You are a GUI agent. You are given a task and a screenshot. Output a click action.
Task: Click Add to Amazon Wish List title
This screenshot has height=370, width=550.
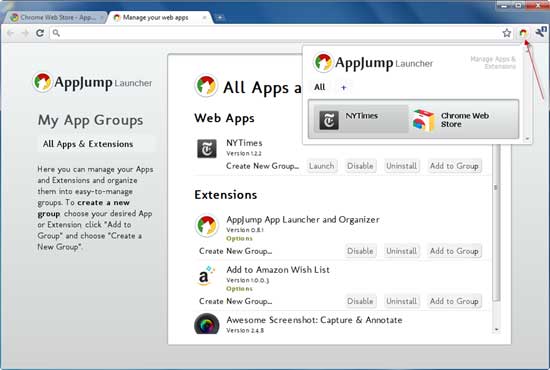tap(278, 270)
